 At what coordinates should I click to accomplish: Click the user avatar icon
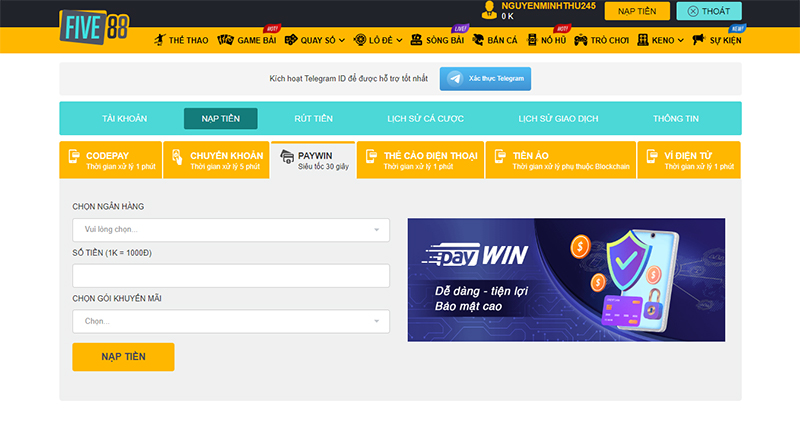[489, 10]
